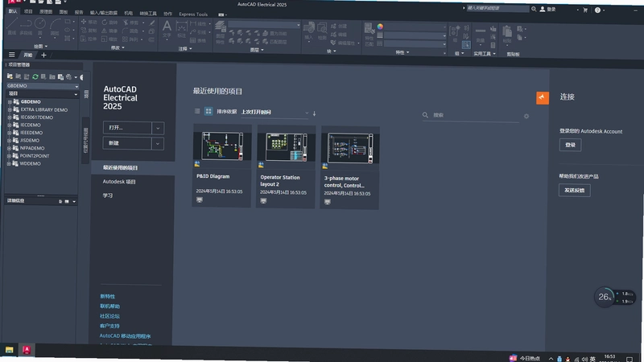
Task: Click the Stretch (拉伸) tool
Action: 89,39
